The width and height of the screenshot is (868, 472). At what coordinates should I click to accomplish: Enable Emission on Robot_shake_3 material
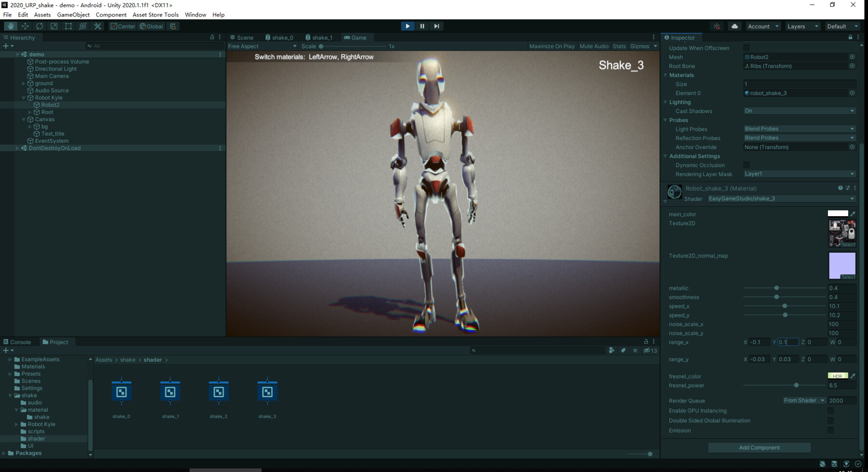[x=831, y=430]
